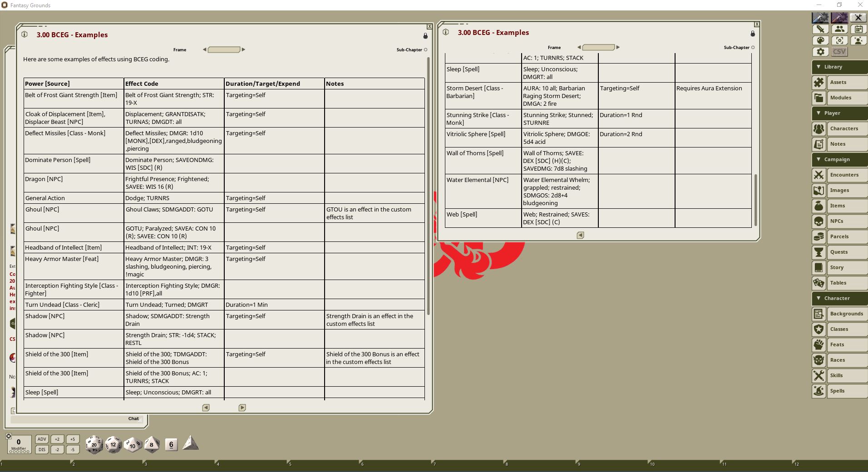Click the crossed wrench tools button
The height and width of the screenshot is (472, 868).
858,18
